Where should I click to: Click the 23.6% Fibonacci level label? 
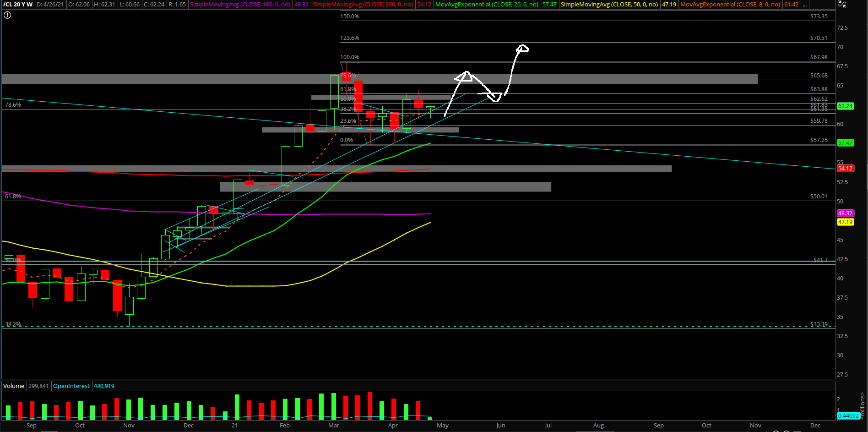pos(348,120)
